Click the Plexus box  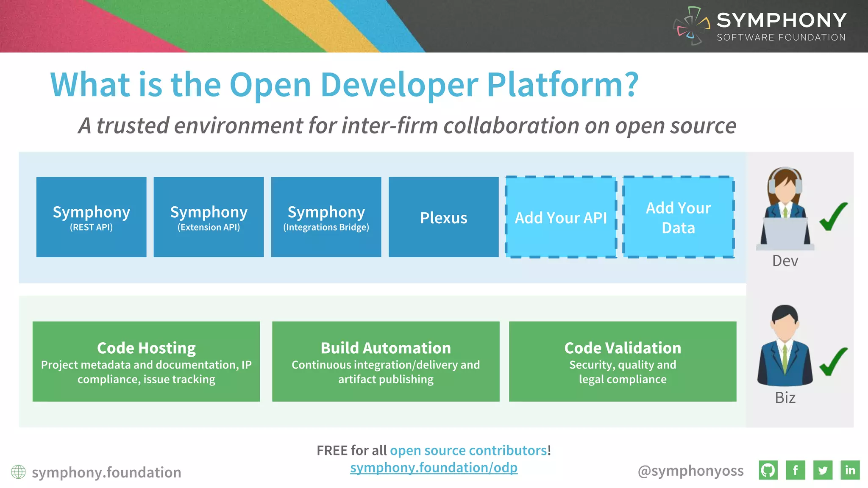pyautogui.click(x=443, y=217)
